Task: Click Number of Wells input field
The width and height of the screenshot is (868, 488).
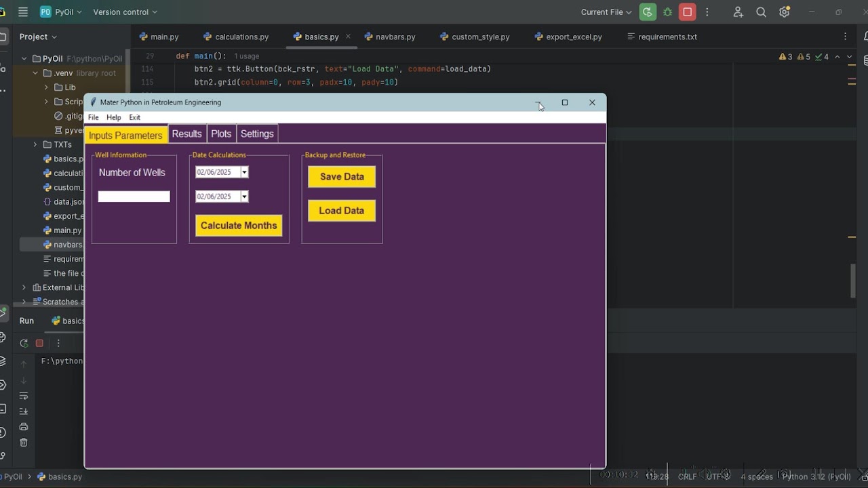Action: pos(134,197)
